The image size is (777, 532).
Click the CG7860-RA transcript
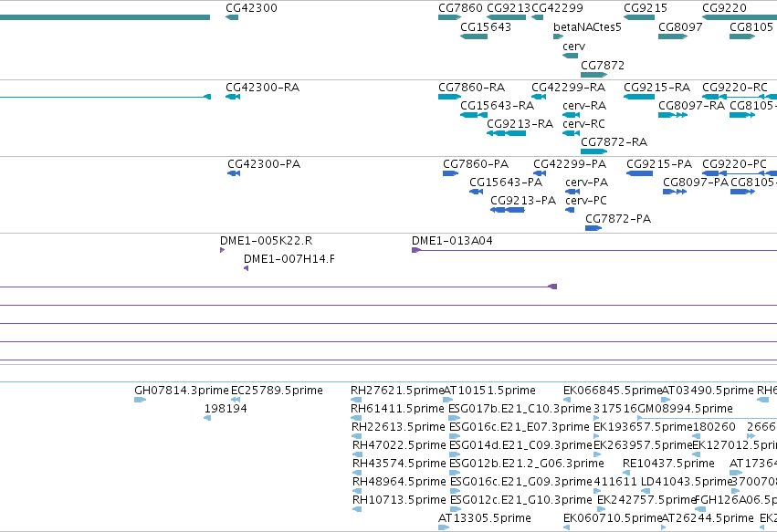coord(450,97)
